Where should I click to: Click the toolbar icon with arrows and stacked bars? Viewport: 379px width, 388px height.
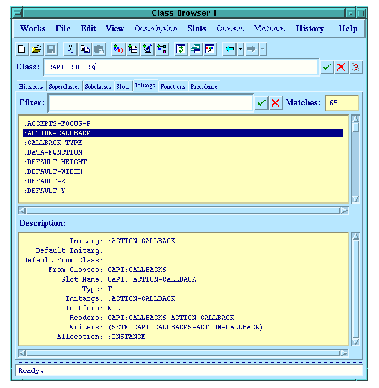[196, 49]
